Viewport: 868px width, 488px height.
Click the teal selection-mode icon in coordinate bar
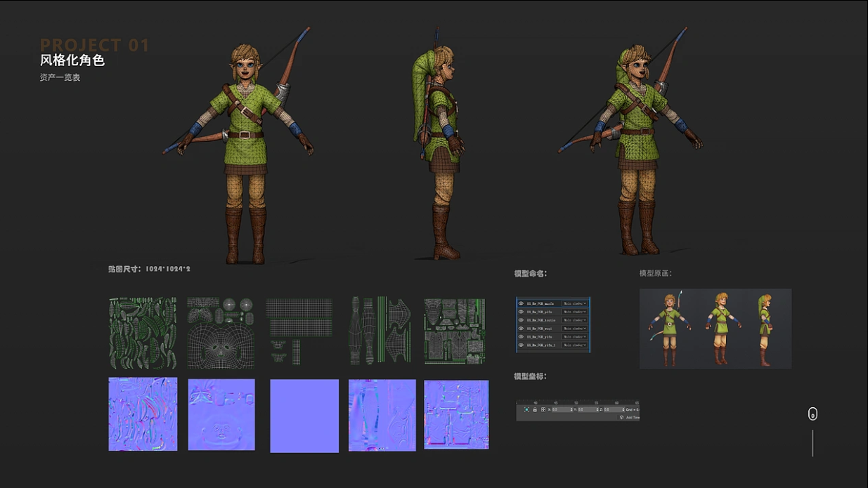526,409
